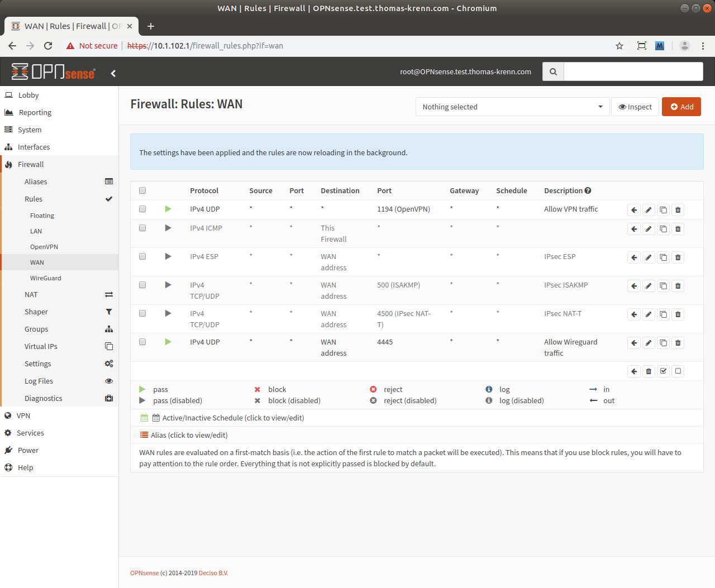Bookmark this page with star icon
Screen dimensions: 715x588
coord(619,46)
